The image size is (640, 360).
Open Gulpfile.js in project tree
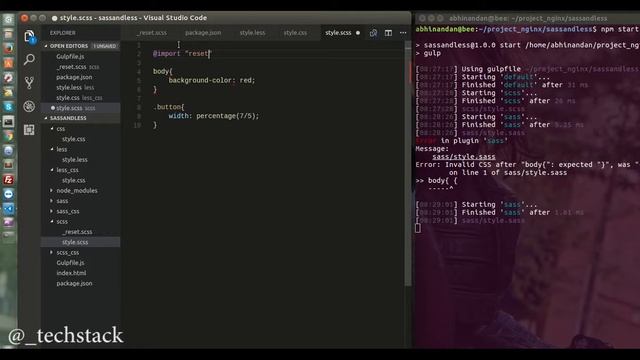click(70, 263)
